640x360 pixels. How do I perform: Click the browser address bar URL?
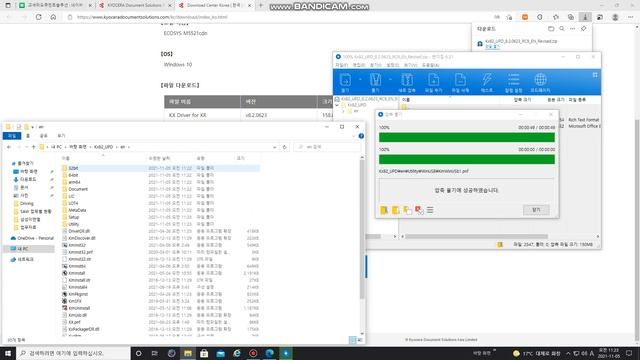[x=152, y=17]
